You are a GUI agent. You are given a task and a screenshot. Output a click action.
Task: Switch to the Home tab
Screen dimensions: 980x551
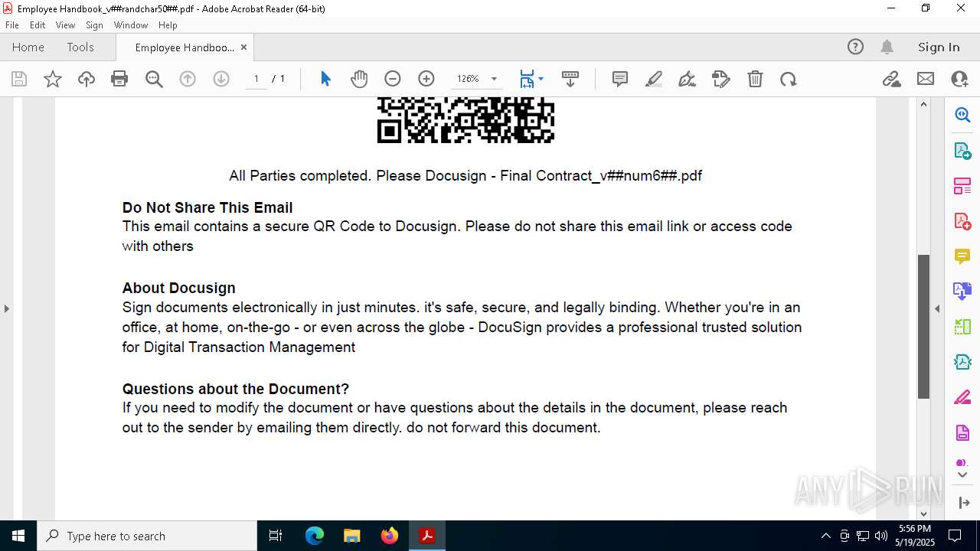pos(28,47)
